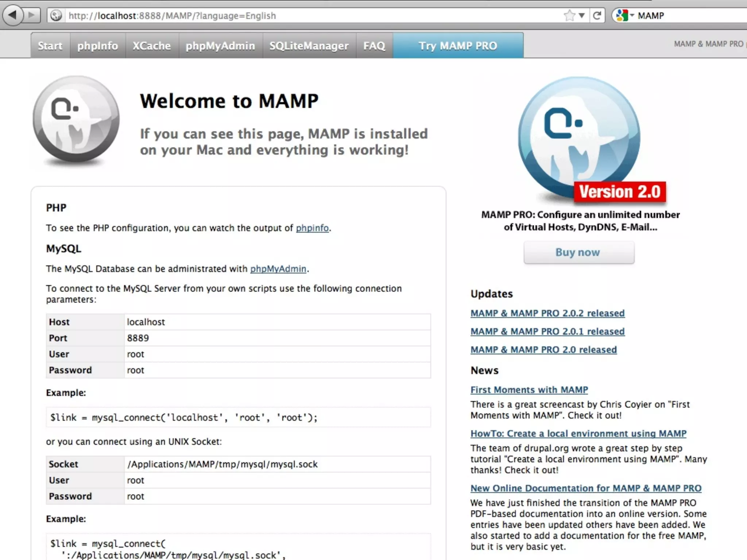Open the phpInfo tab
The height and width of the screenshot is (560, 747).
pos(97,46)
